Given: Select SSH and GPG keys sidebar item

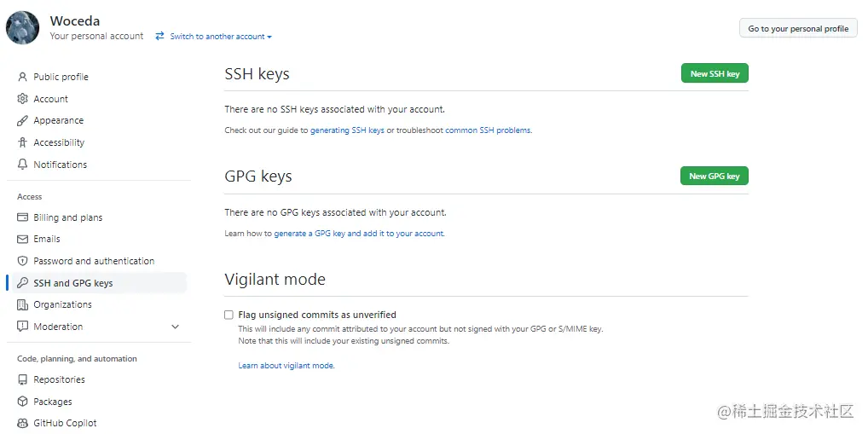Looking at the screenshot, I should [72, 283].
